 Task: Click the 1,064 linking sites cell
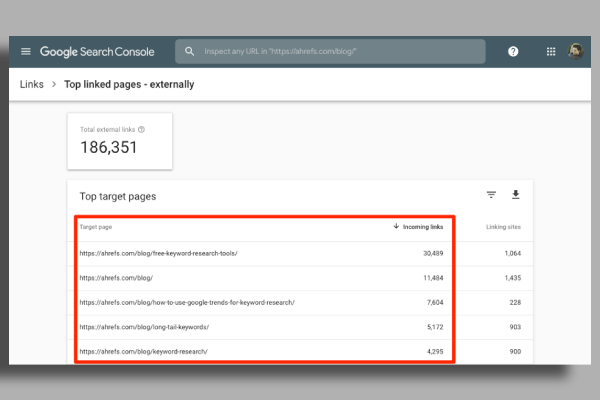pos(513,253)
